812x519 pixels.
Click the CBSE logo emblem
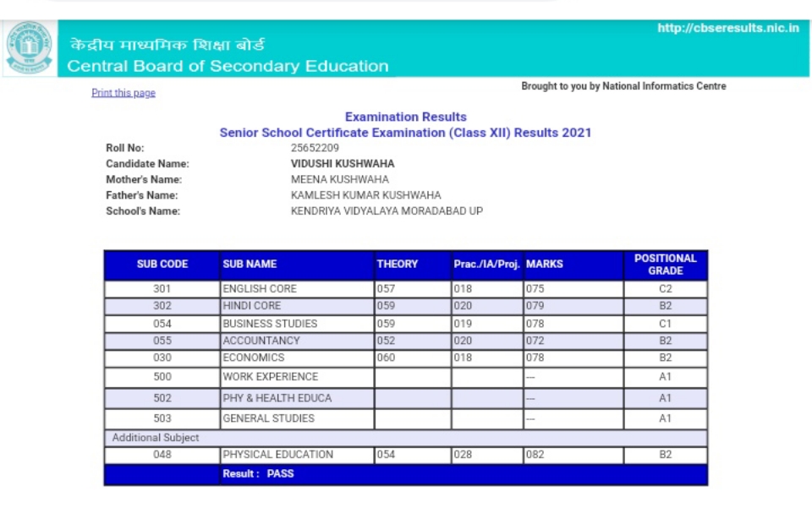click(x=29, y=48)
